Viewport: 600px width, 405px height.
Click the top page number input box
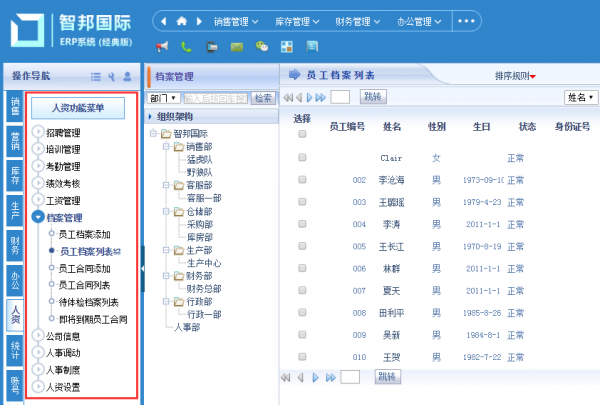click(x=340, y=97)
